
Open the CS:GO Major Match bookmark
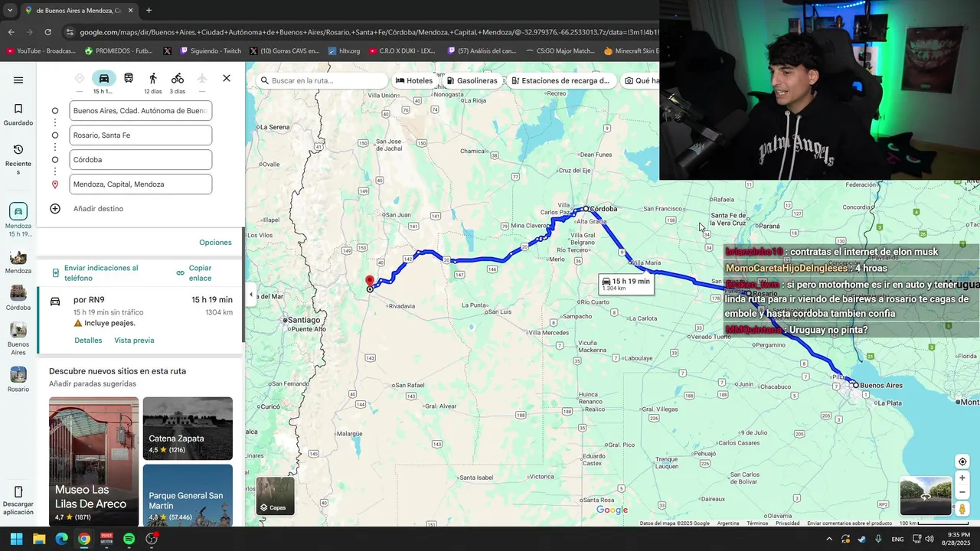[x=560, y=51]
